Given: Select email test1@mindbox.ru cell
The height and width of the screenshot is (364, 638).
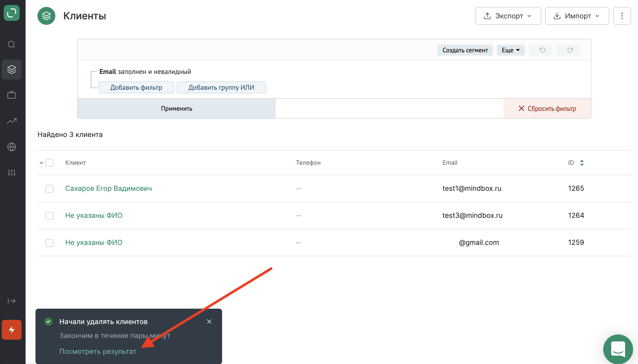Looking at the screenshot, I should point(472,188).
